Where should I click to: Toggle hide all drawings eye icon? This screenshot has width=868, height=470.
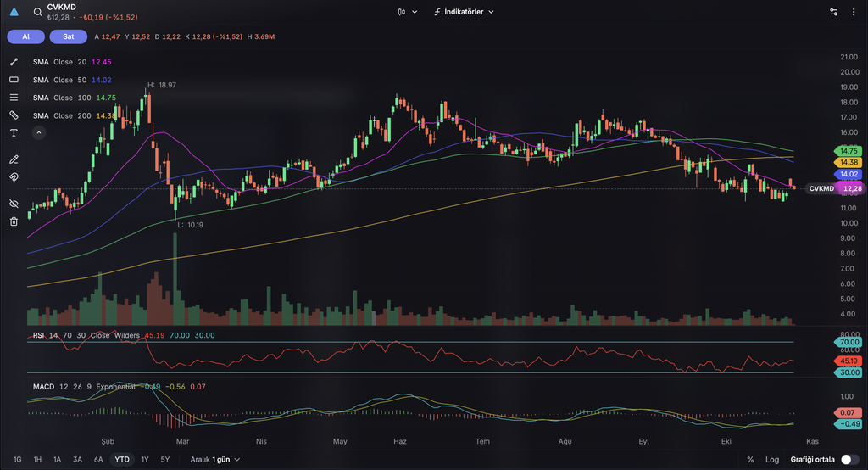click(14, 204)
